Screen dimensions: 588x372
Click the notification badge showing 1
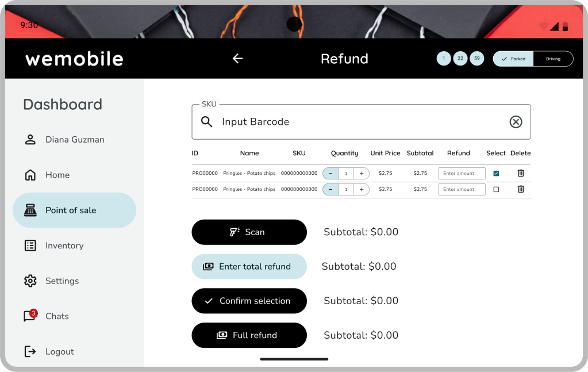(444, 59)
